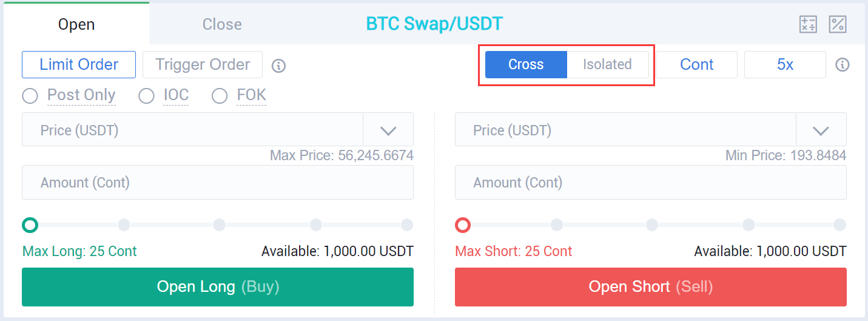The image size is (868, 321).
Task: Switch margin mode to Isolated
Action: click(607, 64)
